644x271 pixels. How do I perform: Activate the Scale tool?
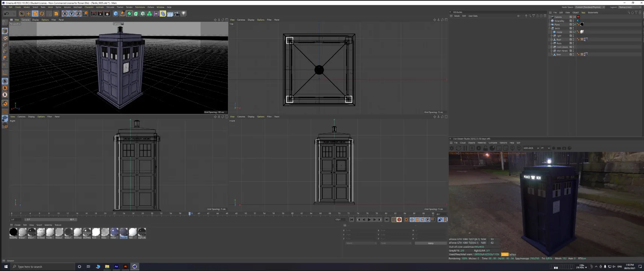(x=35, y=14)
